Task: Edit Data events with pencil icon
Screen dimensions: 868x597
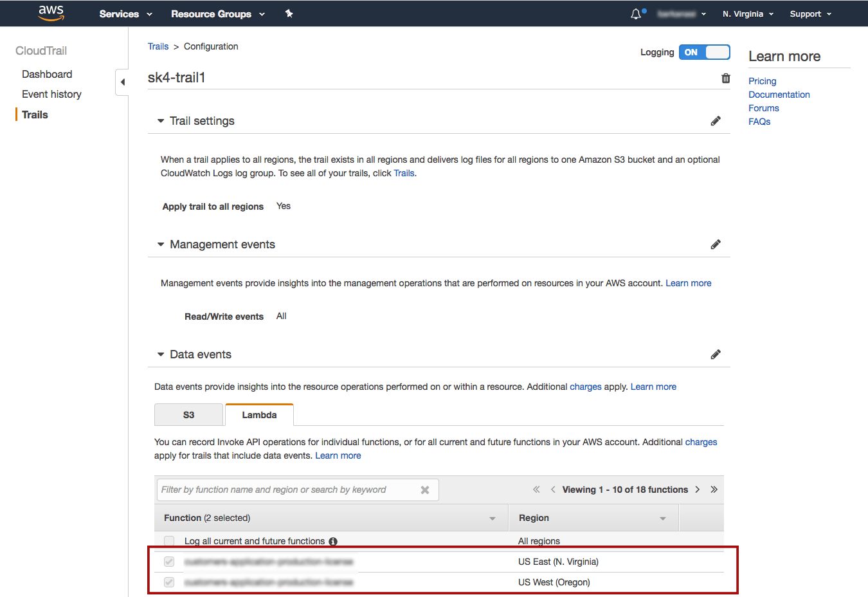Action: pos(716,354)
